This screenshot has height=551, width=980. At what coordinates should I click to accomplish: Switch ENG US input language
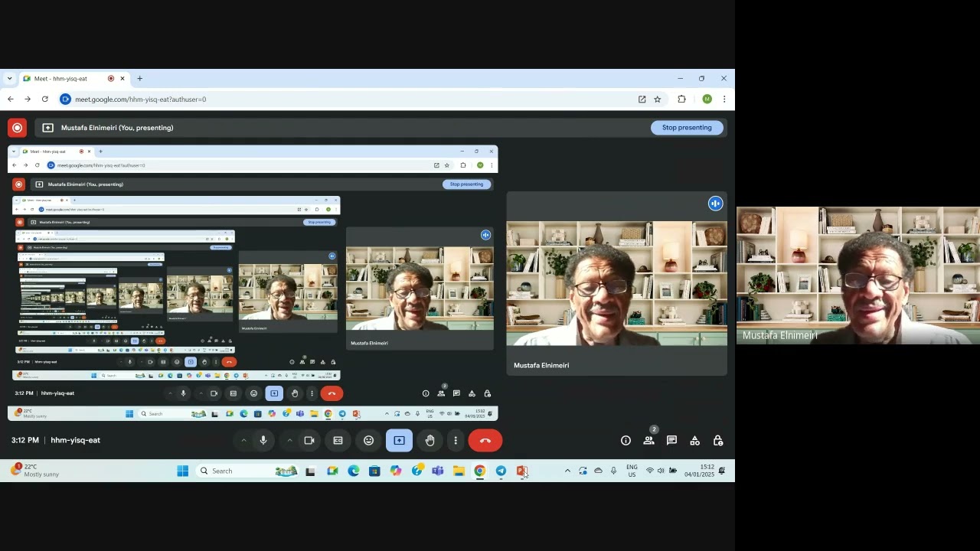coord(632,471)
